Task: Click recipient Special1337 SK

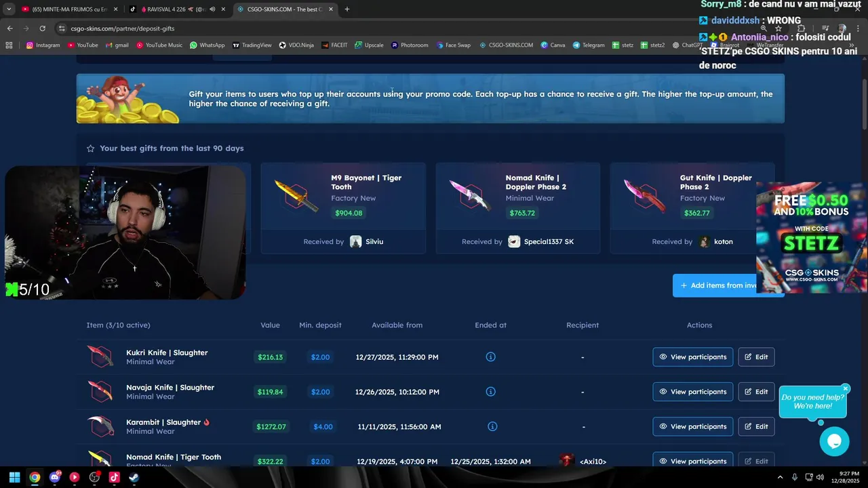Action: tap(541, 241)
